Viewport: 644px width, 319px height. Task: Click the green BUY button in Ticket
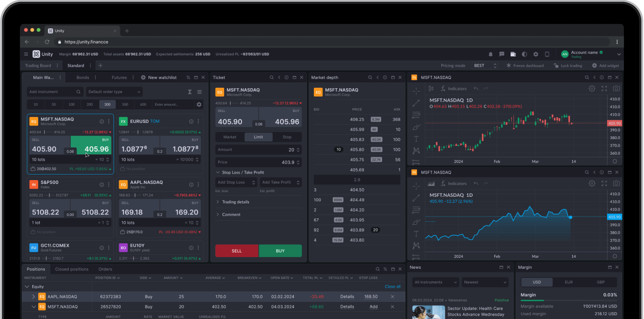(280, 251)
